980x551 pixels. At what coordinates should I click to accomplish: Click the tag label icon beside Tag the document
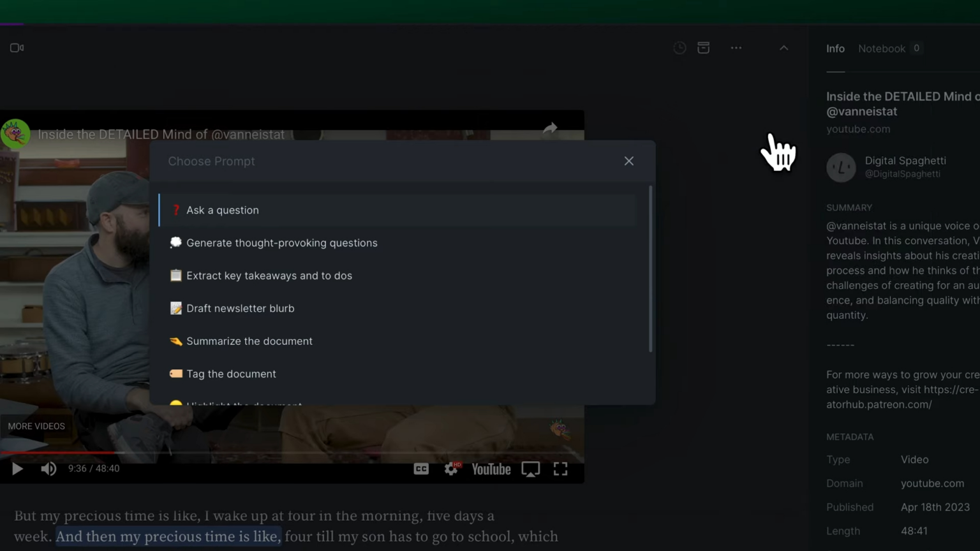point(176,374)
